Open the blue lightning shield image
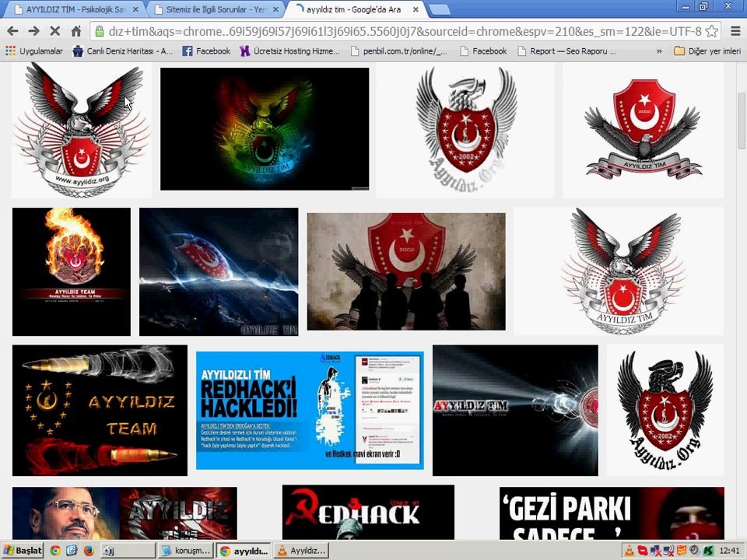 [219, 271]
